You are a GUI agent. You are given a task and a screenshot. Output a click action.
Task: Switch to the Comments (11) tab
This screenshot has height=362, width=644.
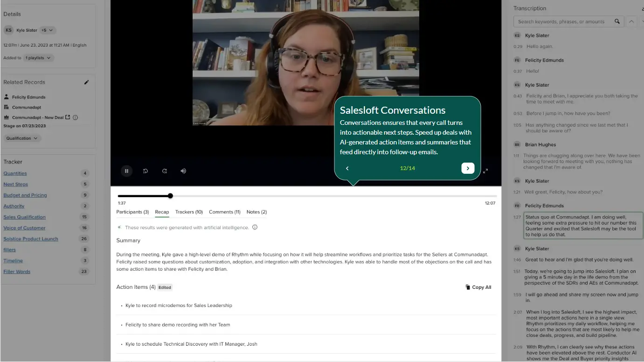(225, 212)
